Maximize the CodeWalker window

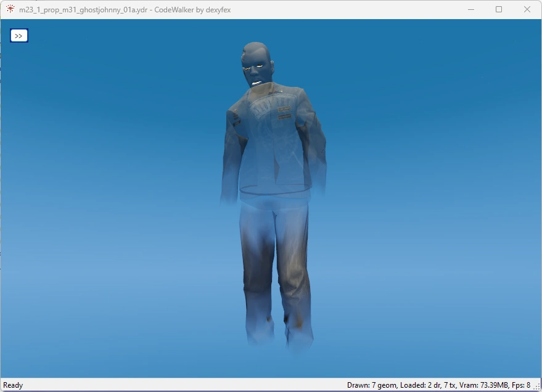pos(499,9)
